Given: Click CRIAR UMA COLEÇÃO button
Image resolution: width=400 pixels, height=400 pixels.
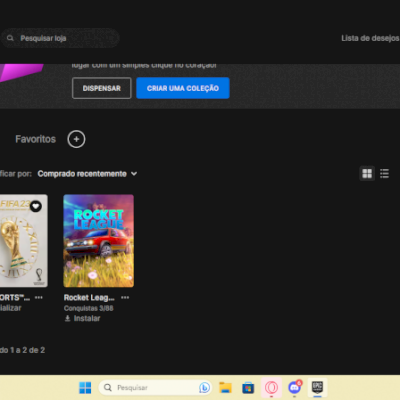Looking at the screenshot, I should (x=183, y=88).
